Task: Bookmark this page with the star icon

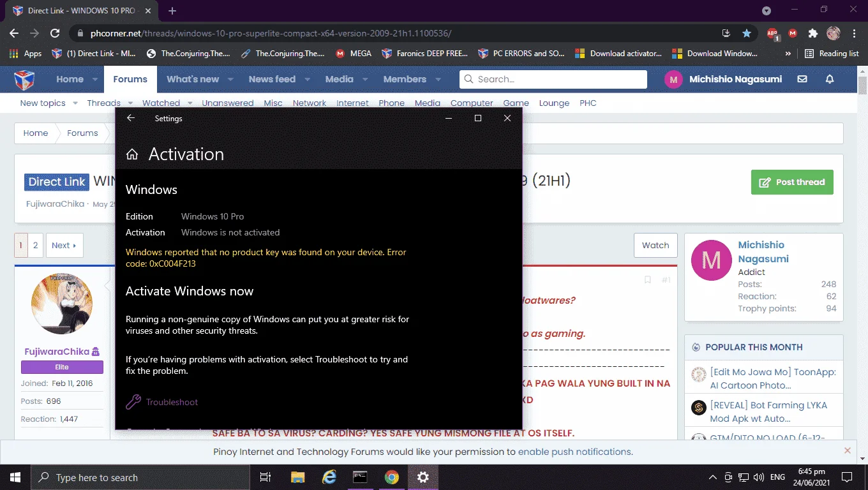Action: coord(746,33)
